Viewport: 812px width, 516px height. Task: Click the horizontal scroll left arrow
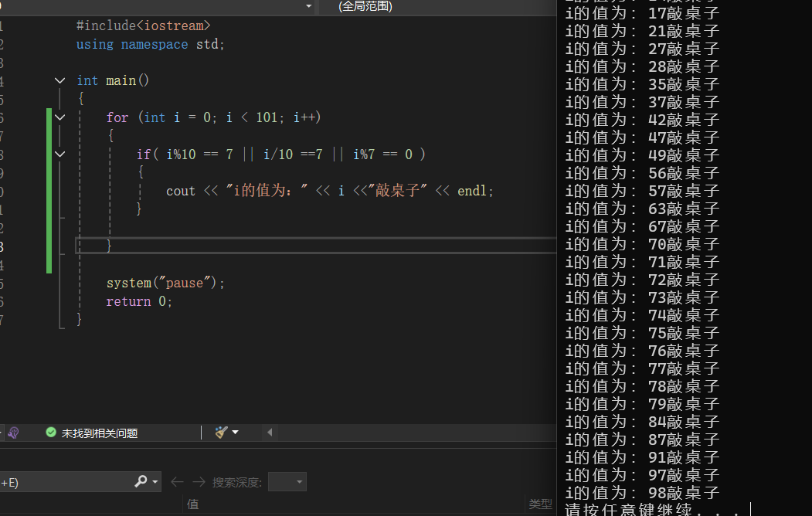coord(270,432)
